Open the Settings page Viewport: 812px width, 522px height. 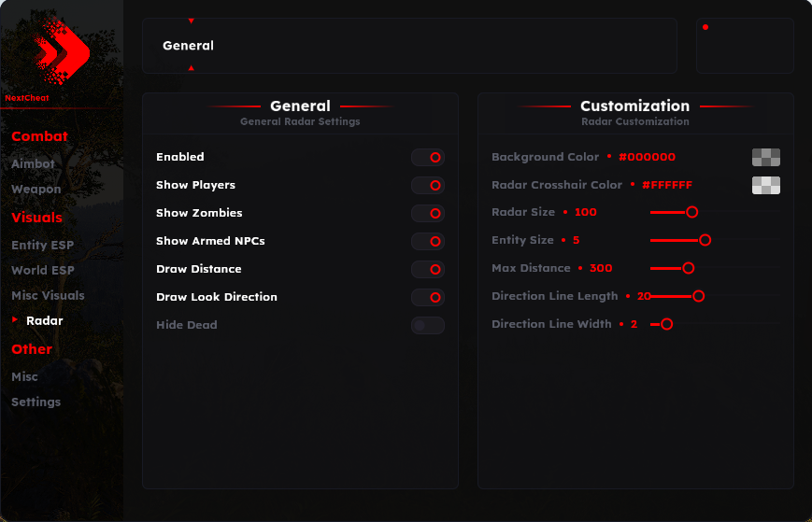point(36,402)
